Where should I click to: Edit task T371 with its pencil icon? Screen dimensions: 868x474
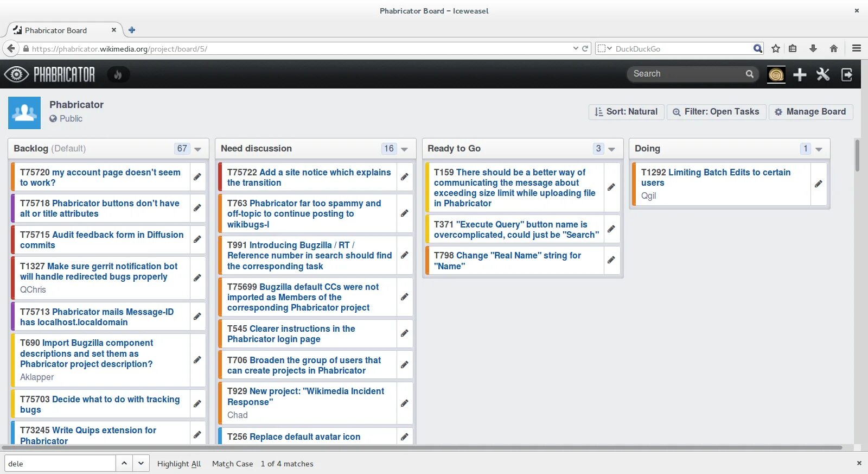pos(611,229)
